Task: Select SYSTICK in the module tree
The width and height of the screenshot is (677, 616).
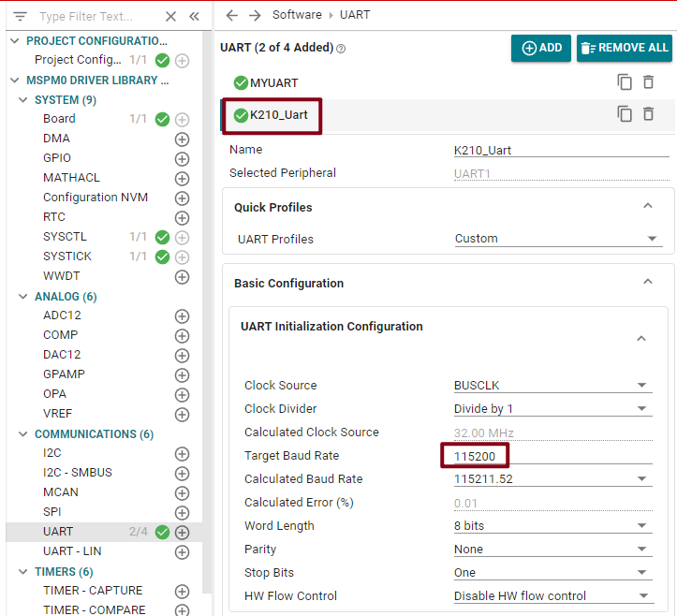Action: (67, 256)
